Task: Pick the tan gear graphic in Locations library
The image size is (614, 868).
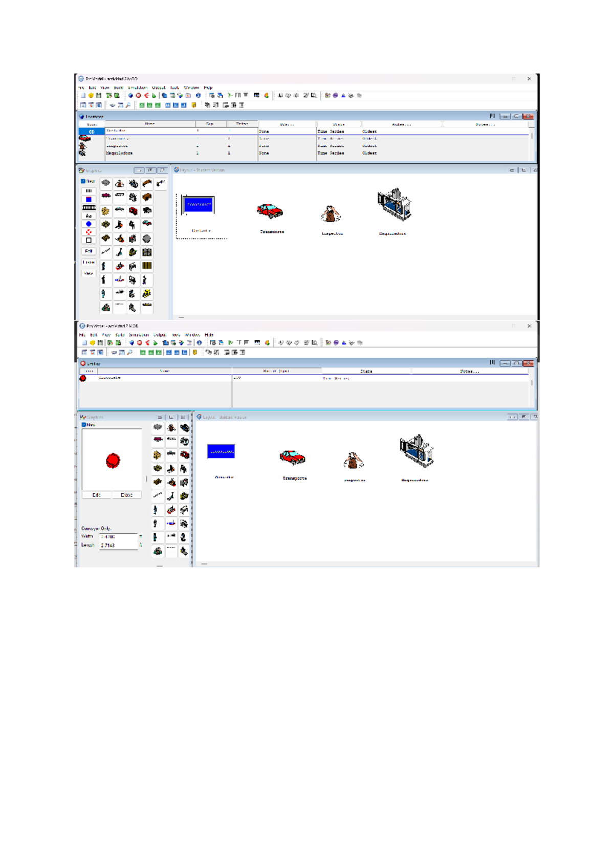Action: 105,211
